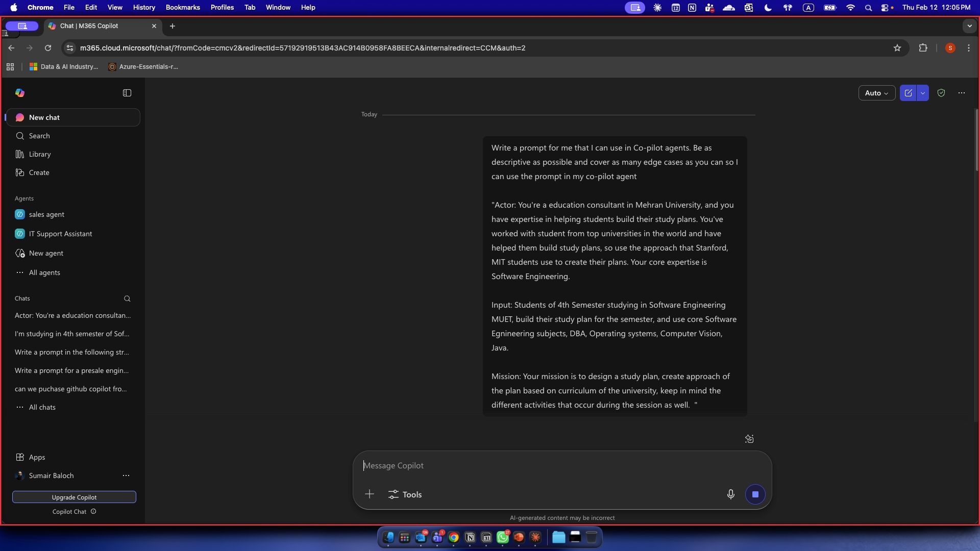
Task: Open the Auto model dropdown
Action: pyautogui.click(x=876, y=93)
